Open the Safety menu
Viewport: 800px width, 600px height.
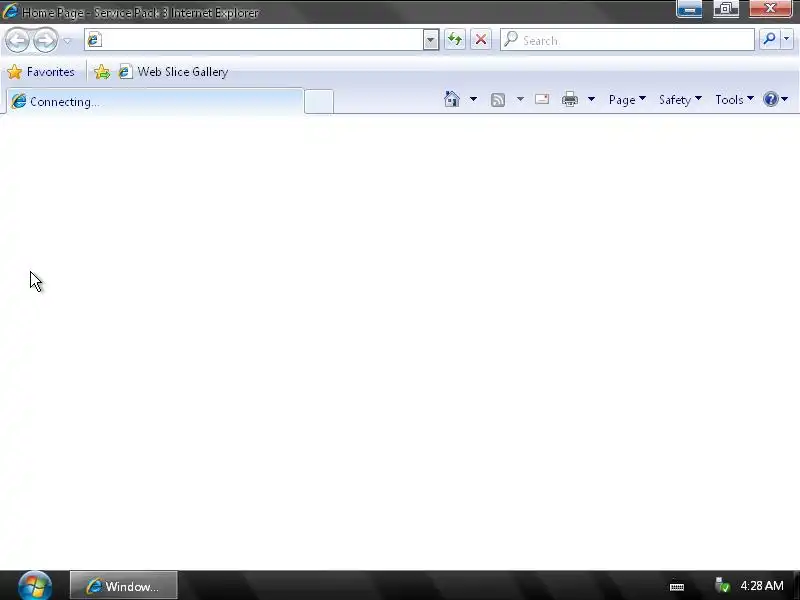click(680, 99)
